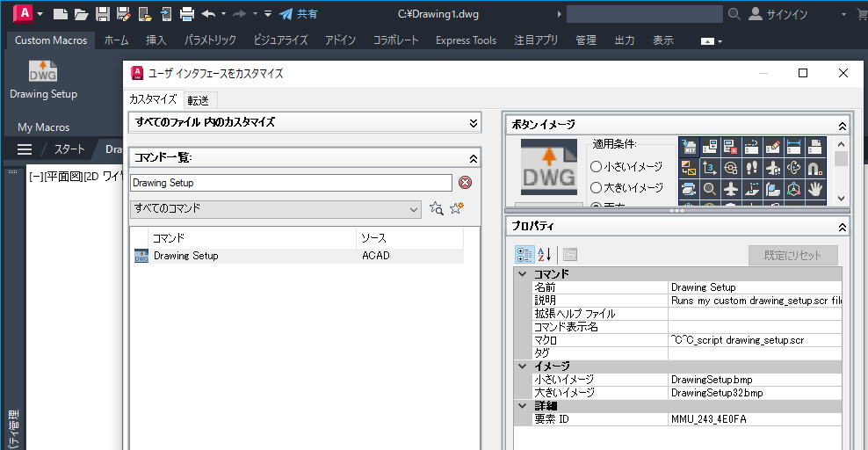Viewport: 868px width, 450px height.
Task: Click down arrow of button image scrollbar
Action: click(841, 198)
